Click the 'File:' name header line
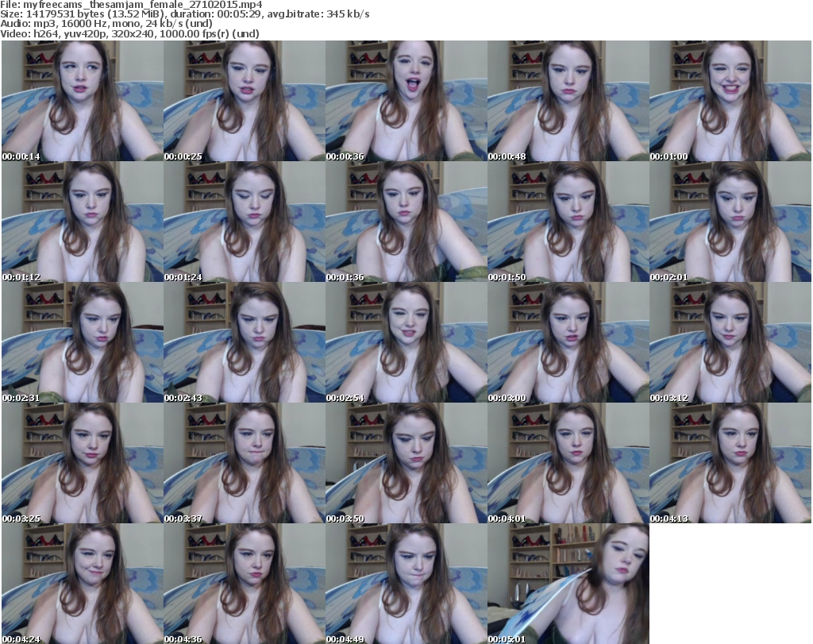This screenshot has height=644, width=813. pyautogui.click(x=131, y=5)
